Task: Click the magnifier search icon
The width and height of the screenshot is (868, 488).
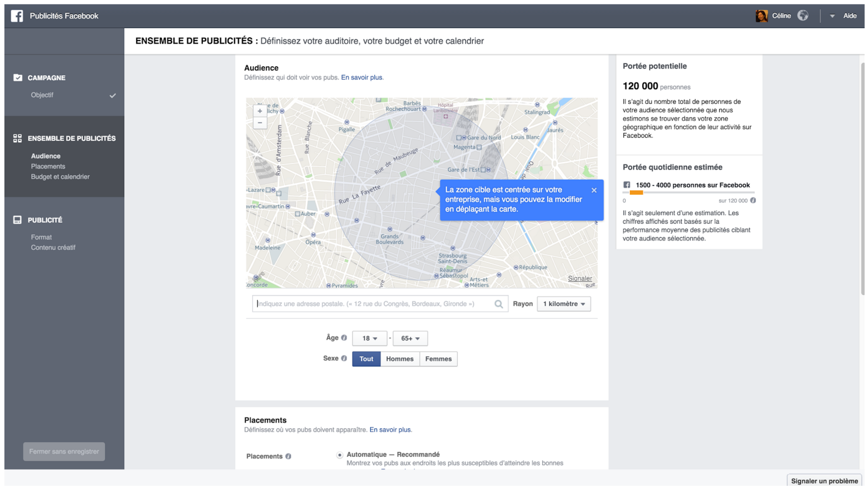Action: click(x=498, y=304)
